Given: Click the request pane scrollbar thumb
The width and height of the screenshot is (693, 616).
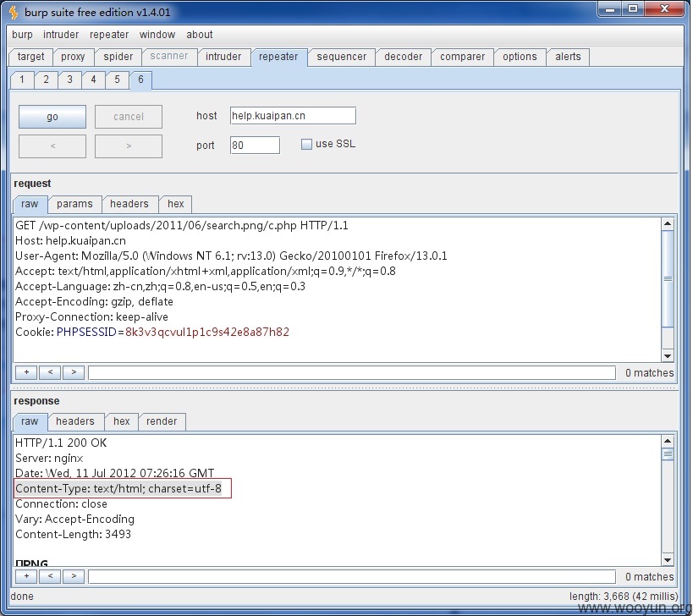Looking at the screenshot, I should (x=668, y=279).
